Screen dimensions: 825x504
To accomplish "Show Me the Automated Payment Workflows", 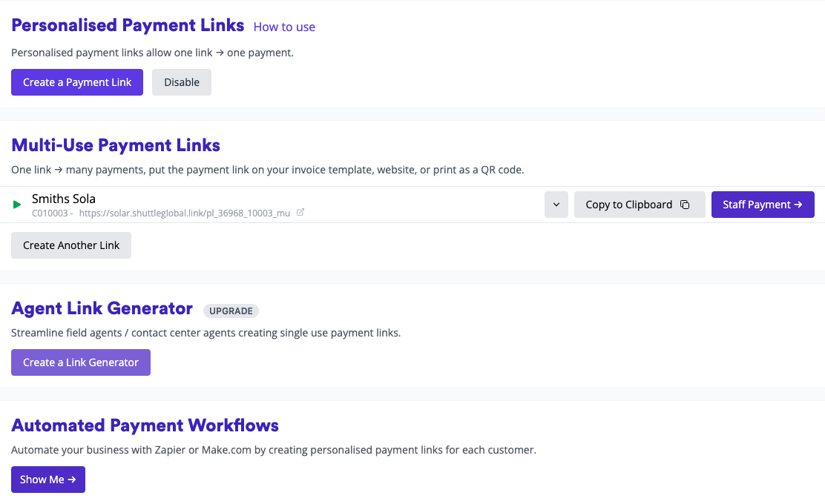I will tap(47, 480).
